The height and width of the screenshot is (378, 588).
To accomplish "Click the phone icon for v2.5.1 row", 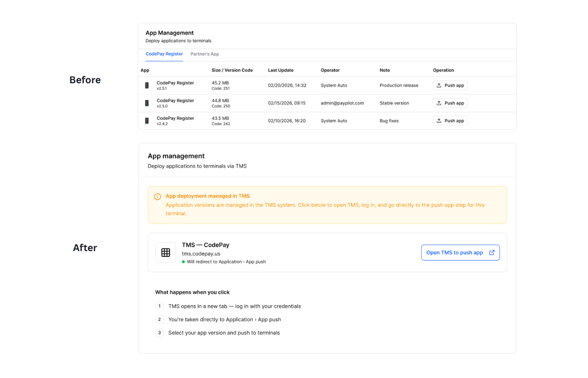I will click(x=147, y=85).
